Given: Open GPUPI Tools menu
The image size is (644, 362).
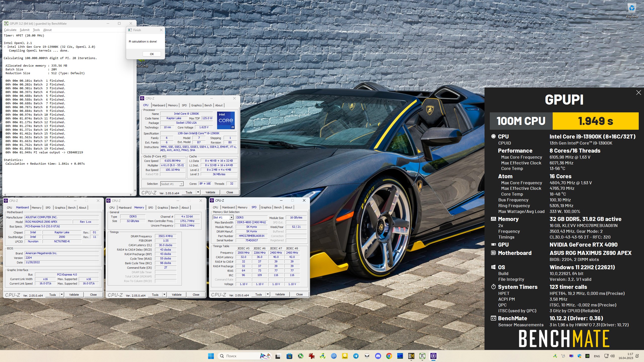Looking at the screenshot, I should click(x=36, y=30).
